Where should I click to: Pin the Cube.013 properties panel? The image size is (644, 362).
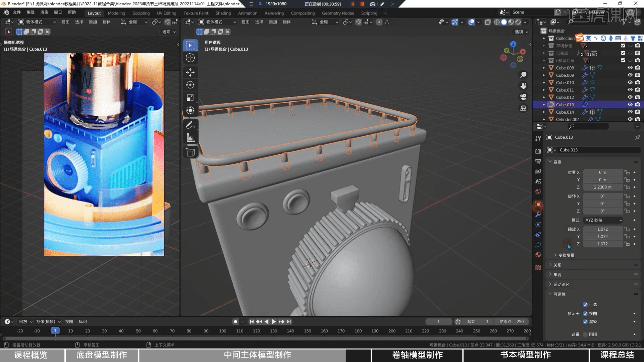[637, 137]
